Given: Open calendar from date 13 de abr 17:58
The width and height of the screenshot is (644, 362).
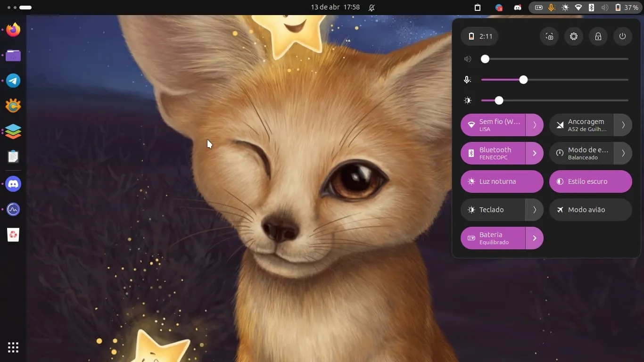Looking at the screenshot, I should pyautogui.click(x=335, y=8).
